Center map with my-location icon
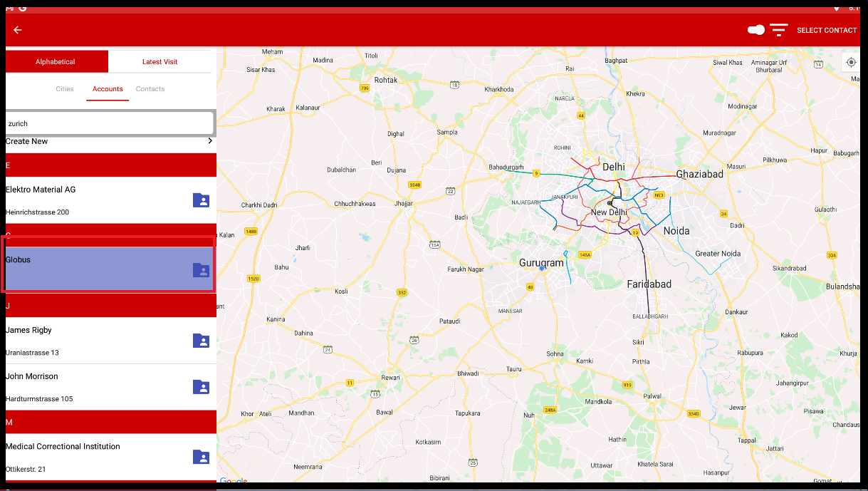868x491 pixels. [851, 63]
